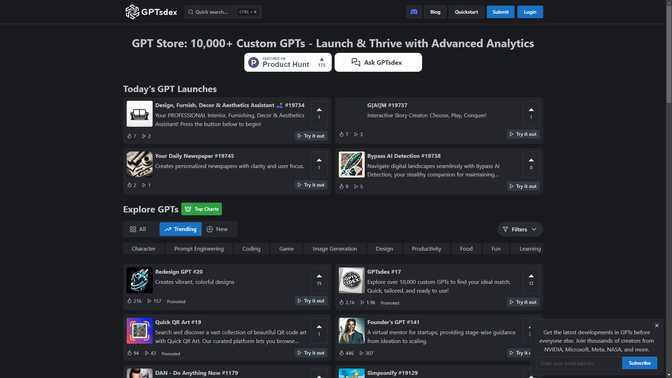Click the GPTsdex logo
The width and height of the screenshot is (672, 378).
pyautogui.click(x=151, y=12)
